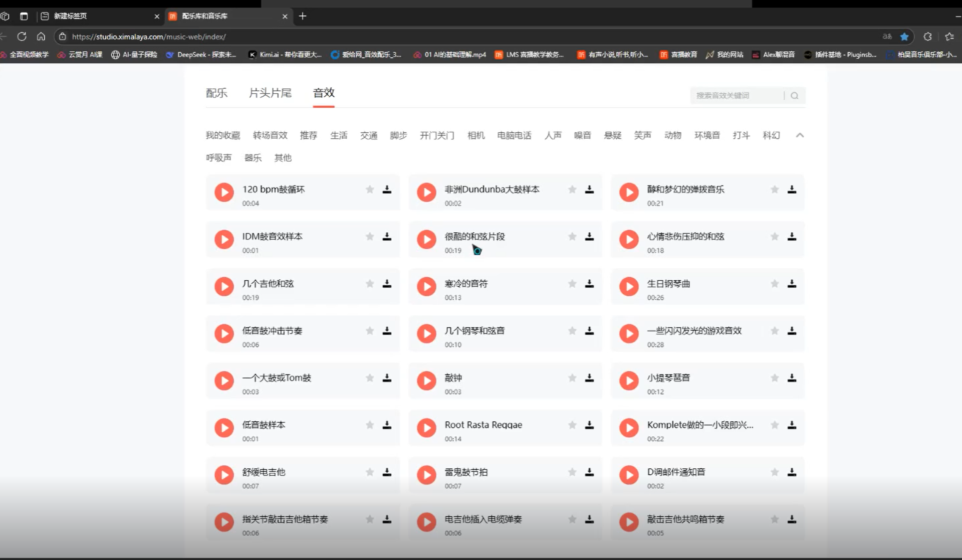This screenshot has height=560, width=962.
Task: Click the bookmark star in address bar
Action: [904, 36]
